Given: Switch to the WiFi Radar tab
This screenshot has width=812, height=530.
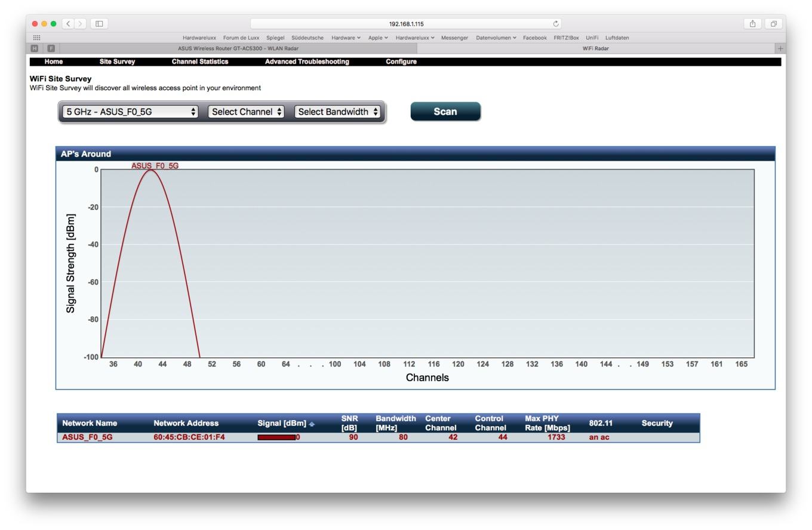Looking at the screenshot, I should click(x=595, y=48).
